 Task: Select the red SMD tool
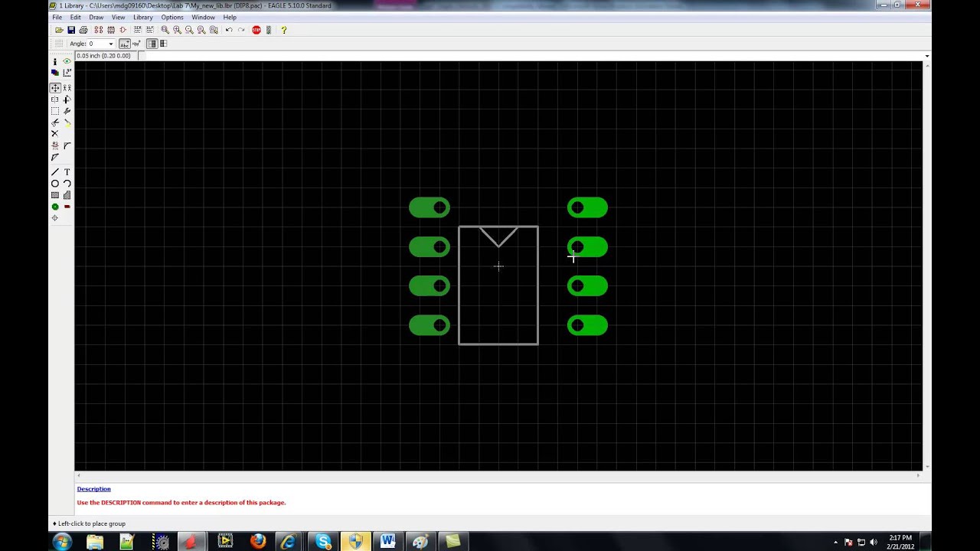(x=67, y=207)
